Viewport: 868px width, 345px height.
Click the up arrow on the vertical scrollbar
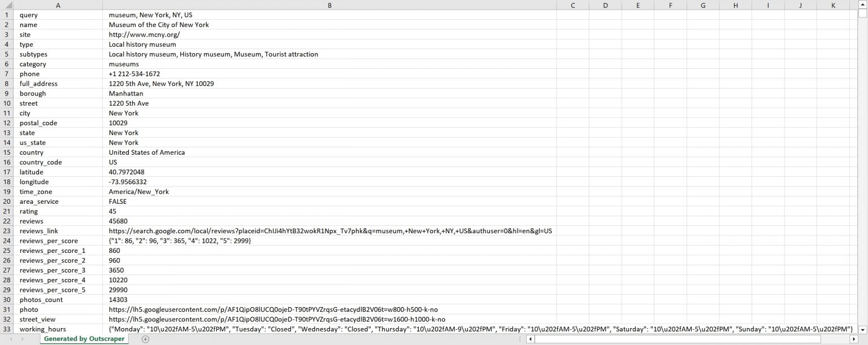(863, 4)
